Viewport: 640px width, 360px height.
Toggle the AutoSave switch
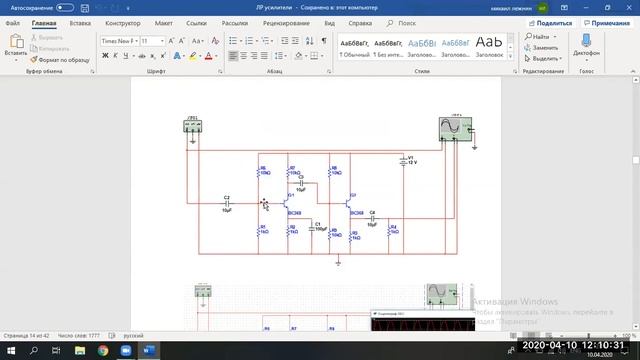[65, 8]
